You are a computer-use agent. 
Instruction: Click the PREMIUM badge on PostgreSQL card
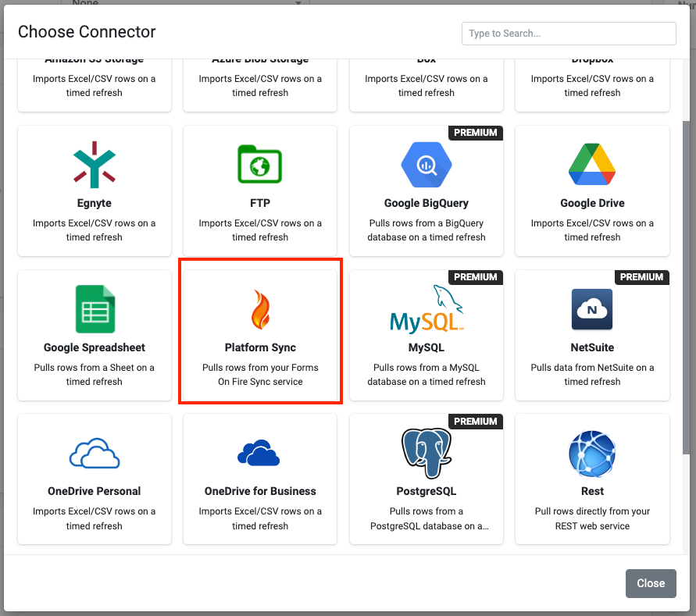coord(476,421)
